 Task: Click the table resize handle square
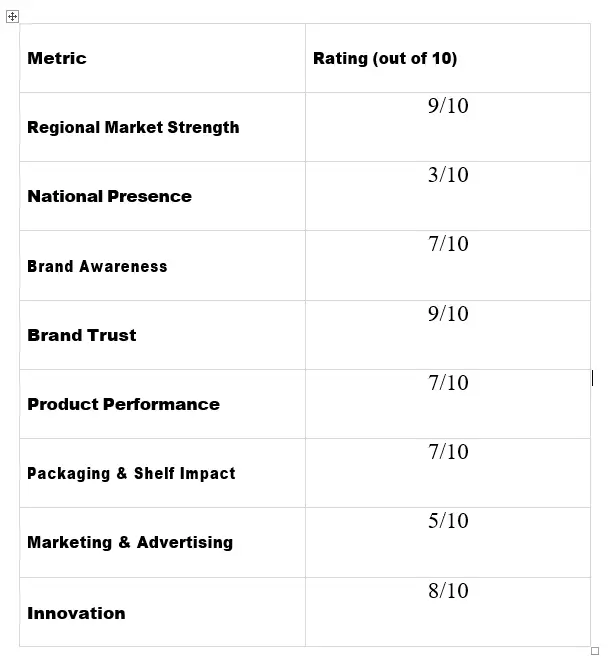[595, 651]
